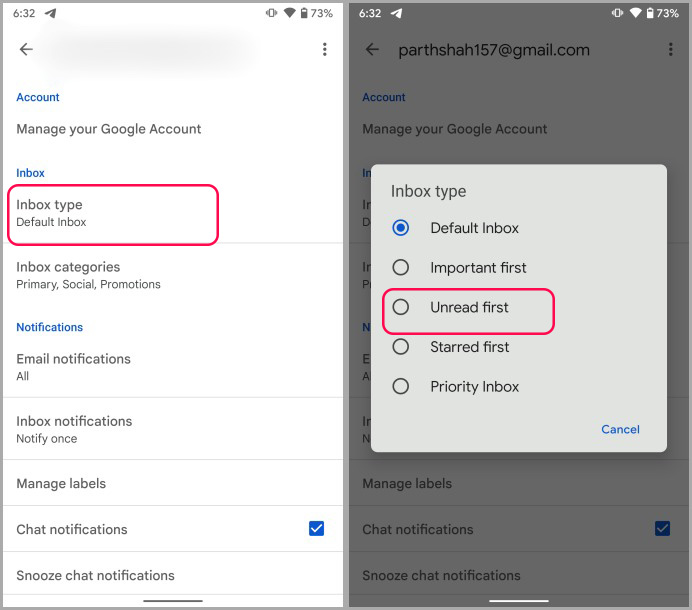Image resolution: width=692 pixels, height=610 pixels.
Task: Tap the Telegram notification icon on left status bar
Action: click(51, 13)
